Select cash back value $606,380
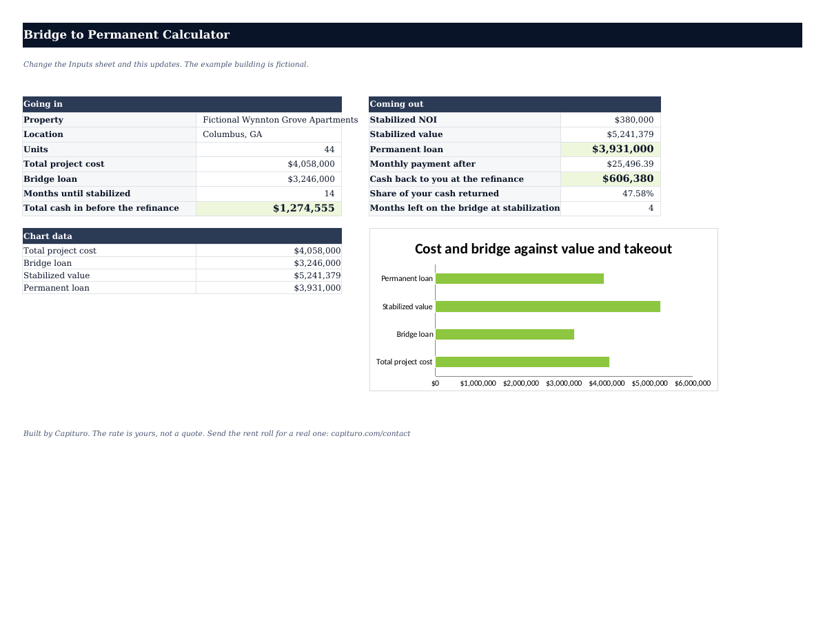Viewport: 834px width, 644px height. pos(611,179)
